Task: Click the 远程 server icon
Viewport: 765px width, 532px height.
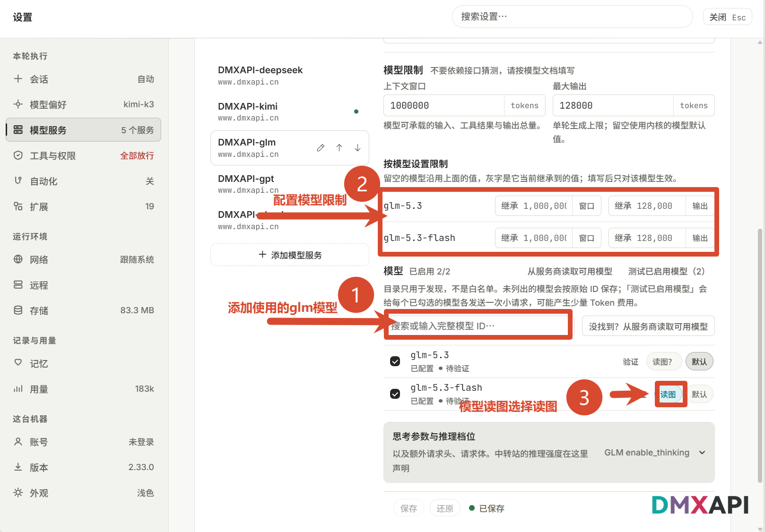Action: [x=18, y=284]
